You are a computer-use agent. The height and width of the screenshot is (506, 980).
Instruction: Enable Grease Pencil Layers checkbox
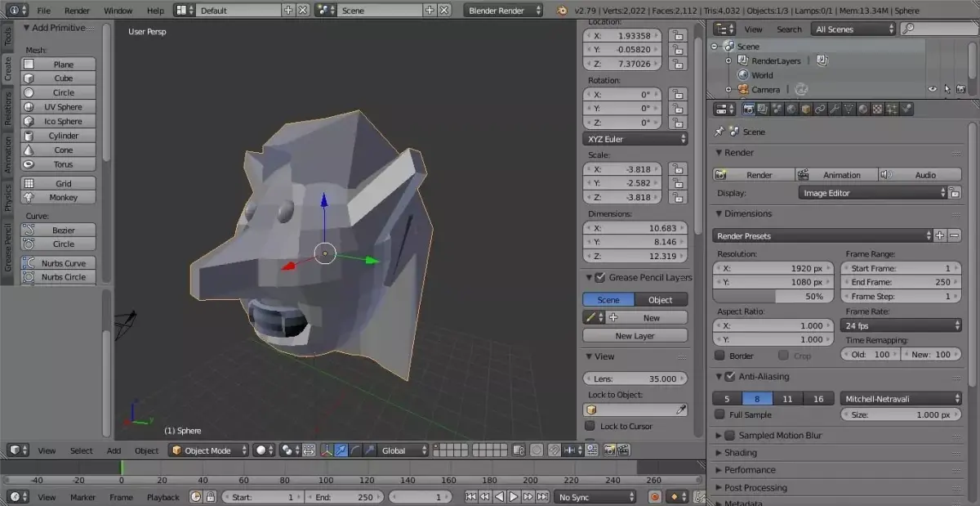click(600, 278)
